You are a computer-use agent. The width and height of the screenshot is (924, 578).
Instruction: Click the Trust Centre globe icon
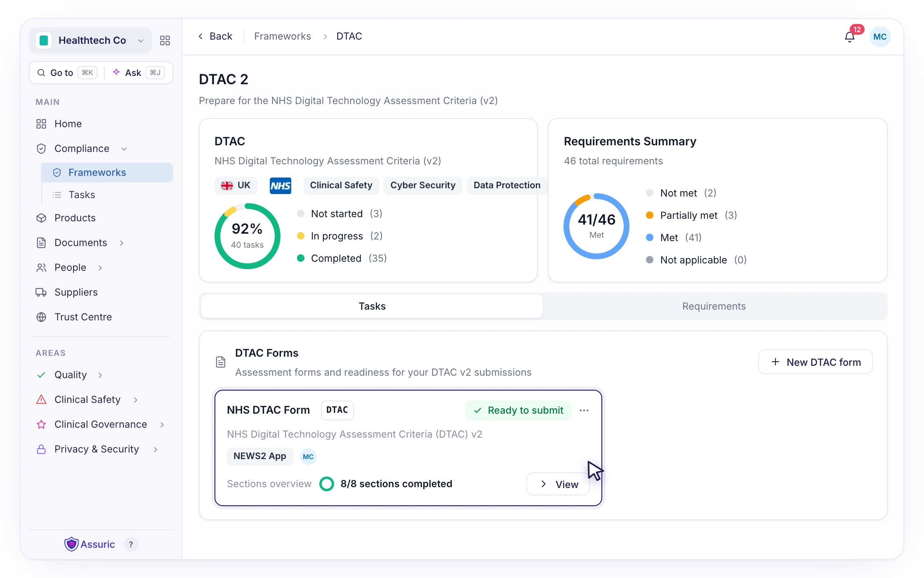point(41,317)
